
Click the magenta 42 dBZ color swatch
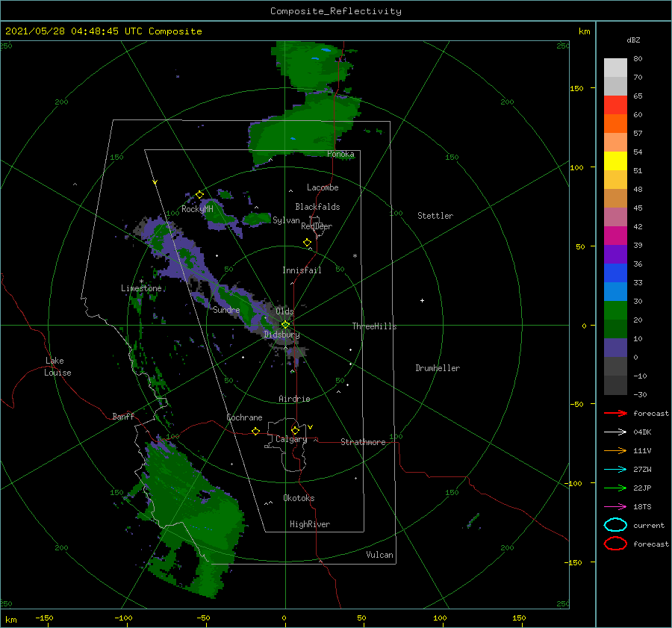point(615,235)
